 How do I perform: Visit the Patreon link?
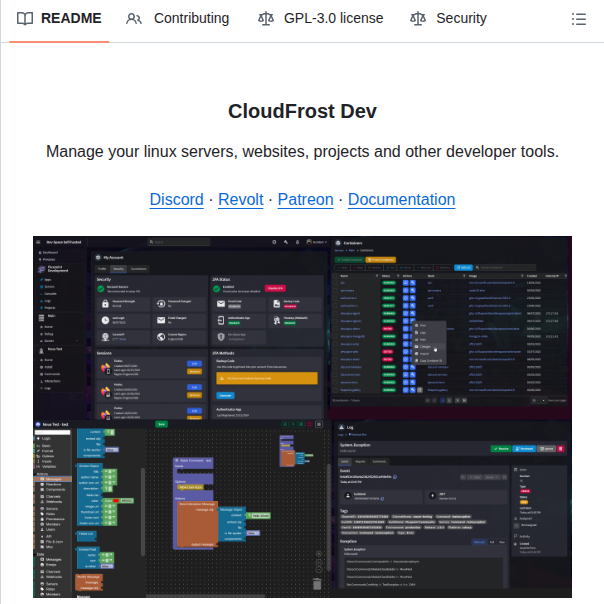(305, 200)
